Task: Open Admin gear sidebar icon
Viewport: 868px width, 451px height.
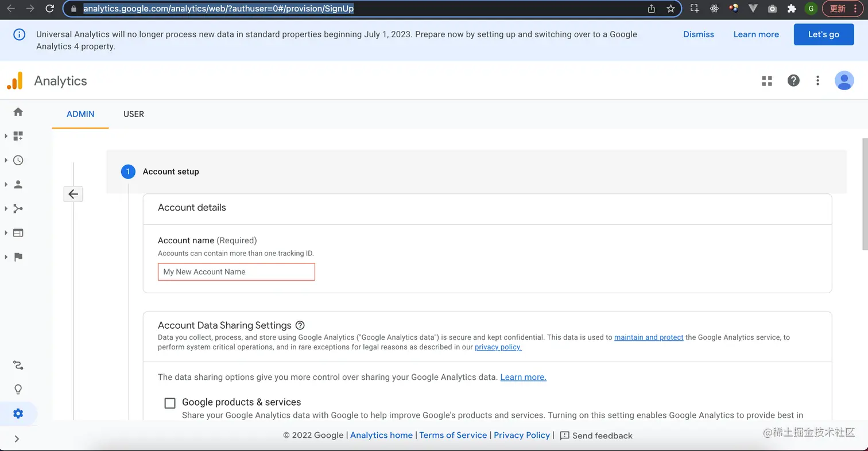Action: pyautogui.click(x=18, y=414)
